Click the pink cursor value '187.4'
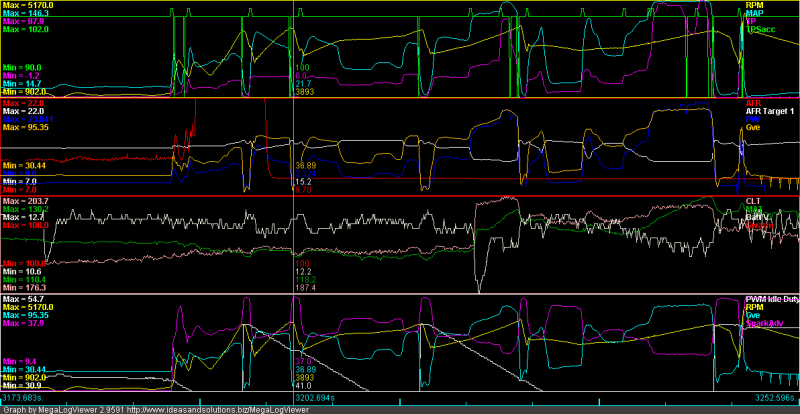The image size is (800, 414). pos(304,288)
